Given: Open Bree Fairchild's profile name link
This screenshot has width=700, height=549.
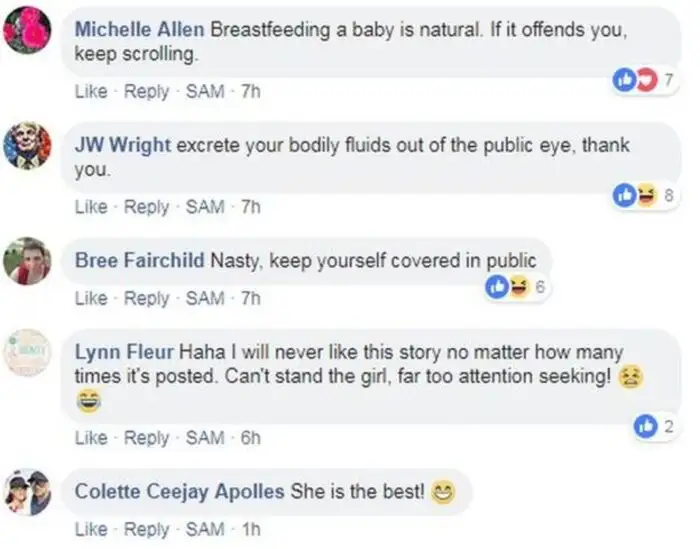Looking at the screenshot, I should [139, 261].
